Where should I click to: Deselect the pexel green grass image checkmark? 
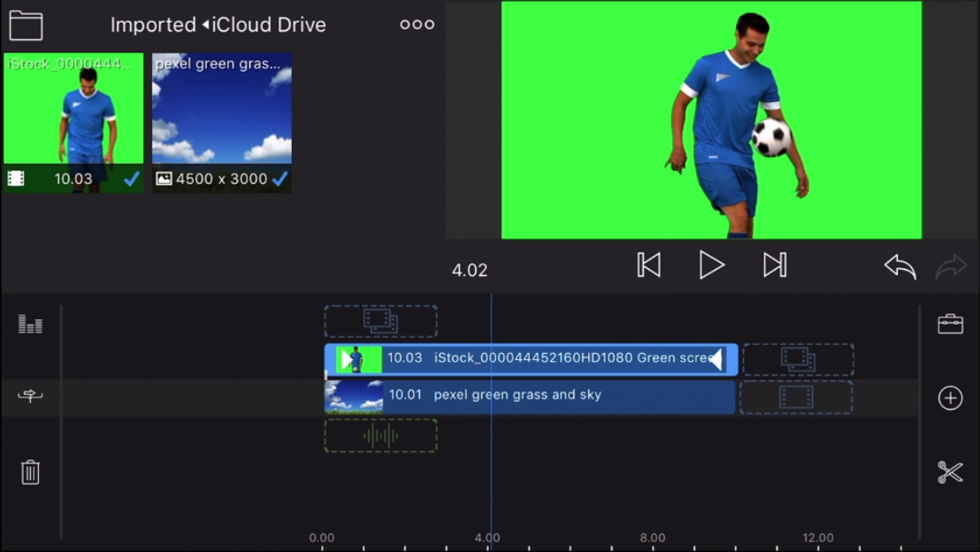tap(281, 179)
